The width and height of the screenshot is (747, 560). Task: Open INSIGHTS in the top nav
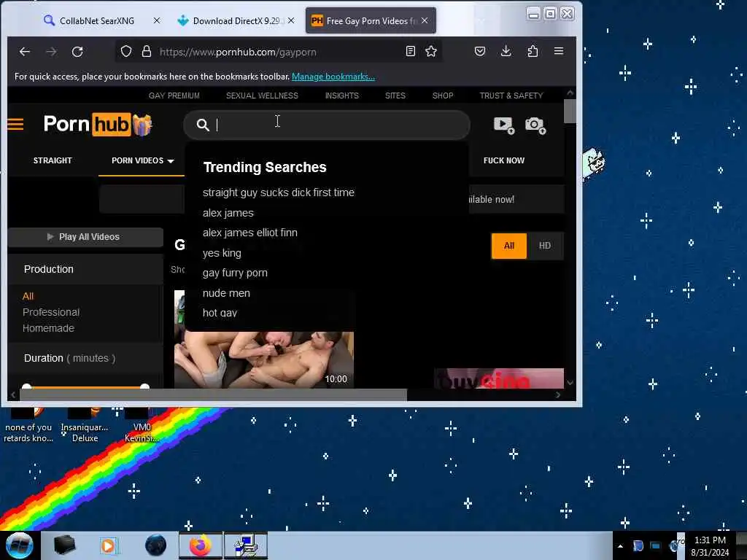341,96
